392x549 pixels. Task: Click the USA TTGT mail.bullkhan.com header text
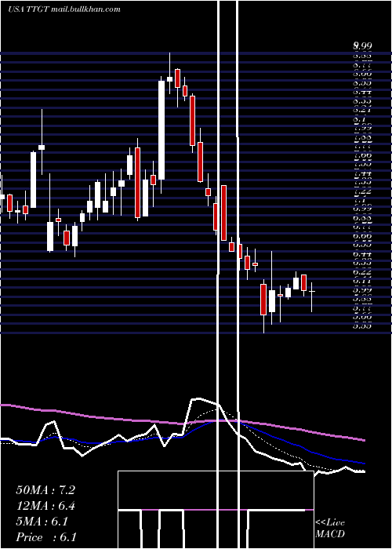(x=64, y=9)
